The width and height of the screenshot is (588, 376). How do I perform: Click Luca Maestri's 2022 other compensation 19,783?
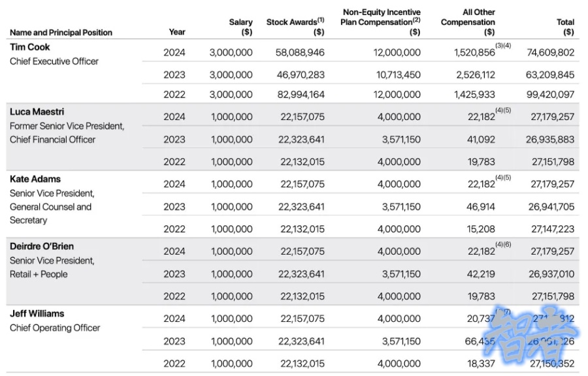pyautogui.click(x=481, y=162)
